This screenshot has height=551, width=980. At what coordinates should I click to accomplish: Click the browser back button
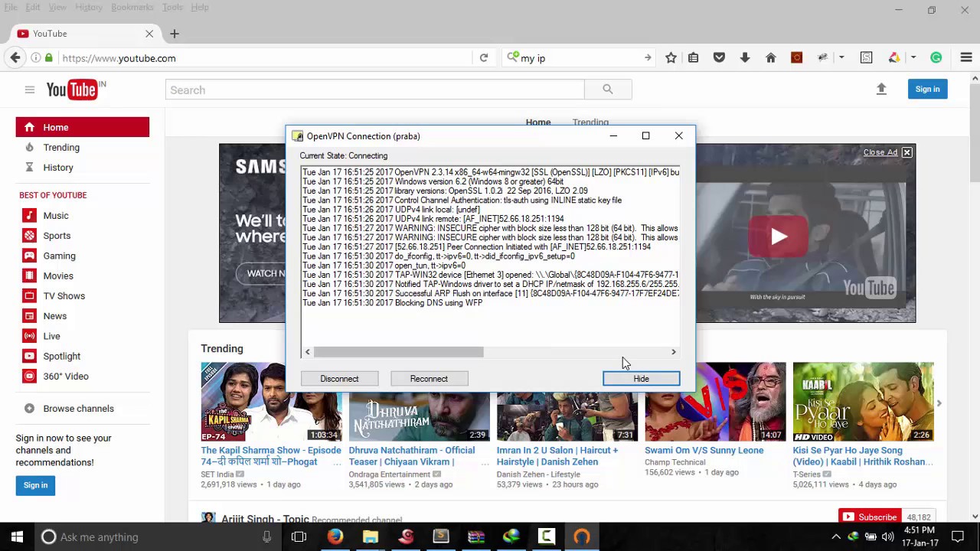(x=15, y=57)
